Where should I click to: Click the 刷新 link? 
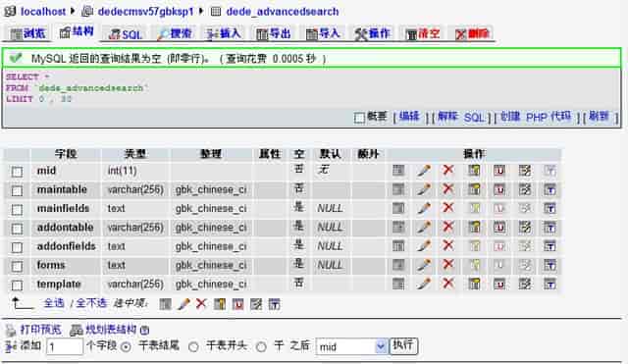point(599,117)
